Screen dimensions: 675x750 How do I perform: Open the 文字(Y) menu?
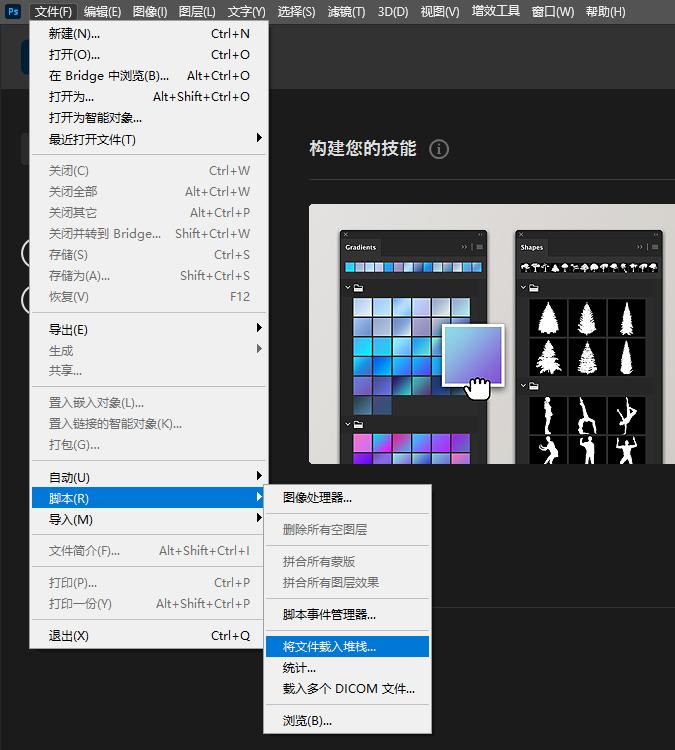point(246,11)
